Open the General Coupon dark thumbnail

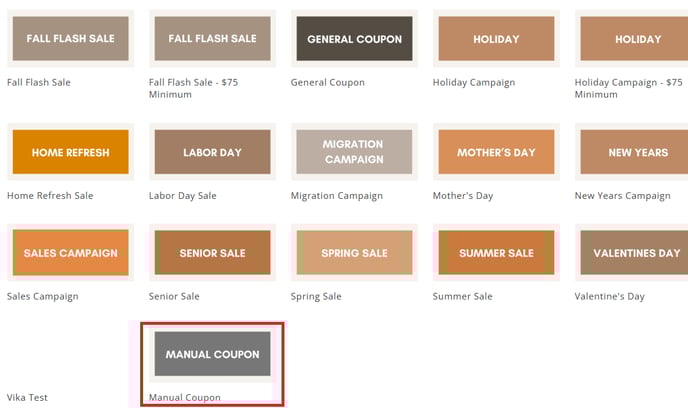(x=354, y=39)
